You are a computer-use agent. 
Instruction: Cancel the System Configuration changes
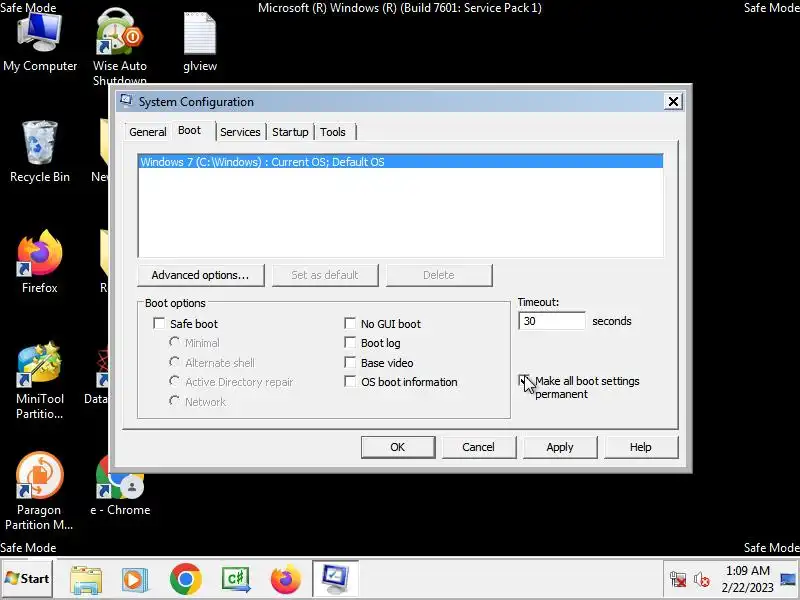pyautogui.click(x=479, y=447)
